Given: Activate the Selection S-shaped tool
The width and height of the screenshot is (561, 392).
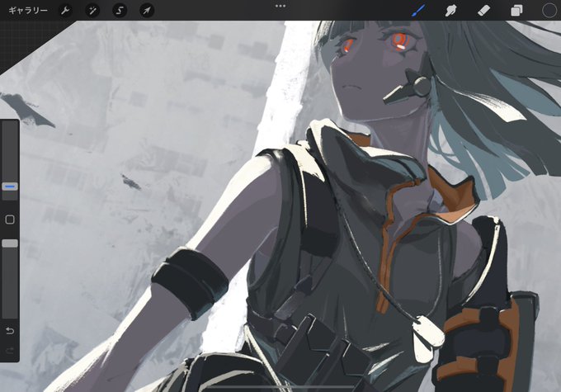Looking at the screenshot, I should 120,11.
